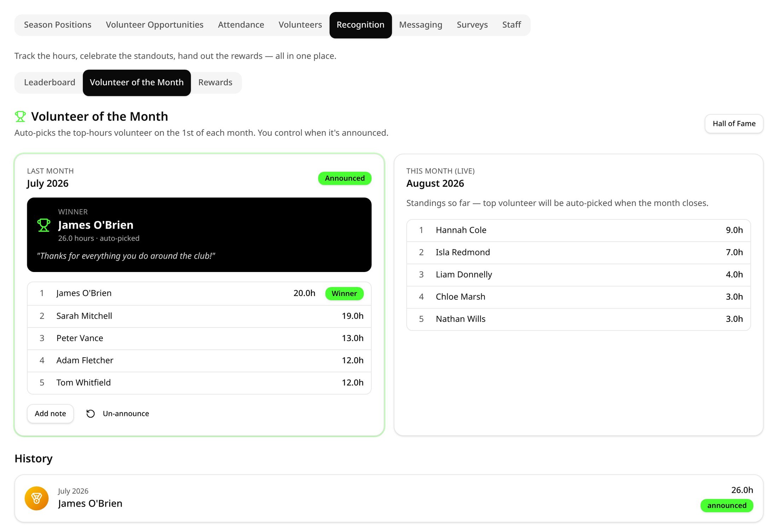Select Tom Whitfield in July standings
778x532 pixels.
coord(199,383)
